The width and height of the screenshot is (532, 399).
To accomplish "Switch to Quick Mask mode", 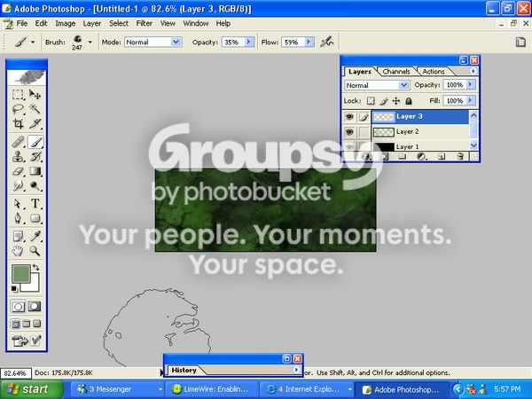I will [x=35, y=307].
